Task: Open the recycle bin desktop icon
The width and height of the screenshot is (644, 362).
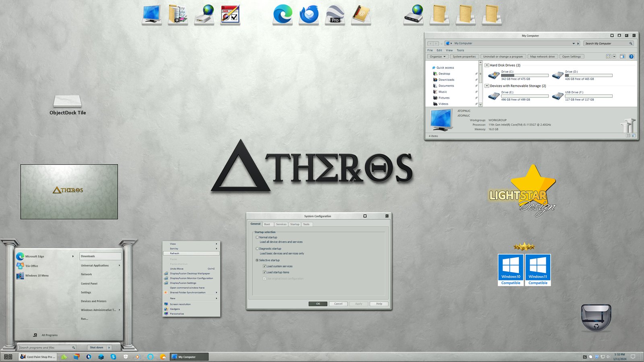Action: point(596,317)
